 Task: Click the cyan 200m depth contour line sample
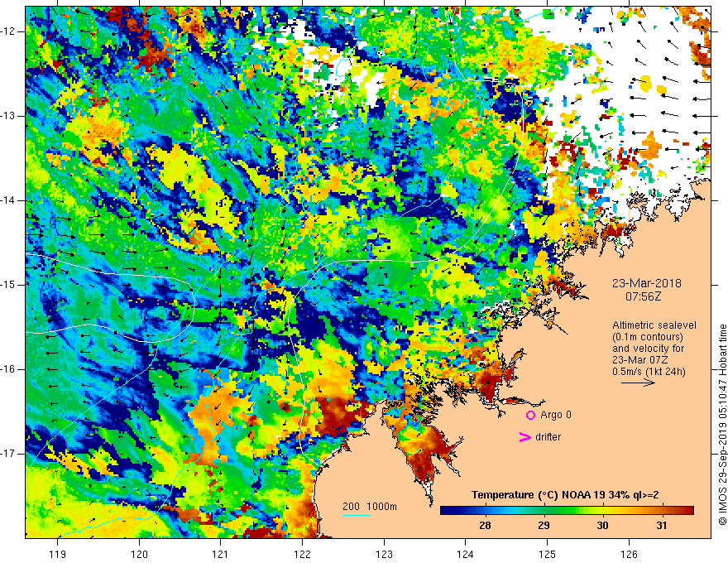coord(357,515)
